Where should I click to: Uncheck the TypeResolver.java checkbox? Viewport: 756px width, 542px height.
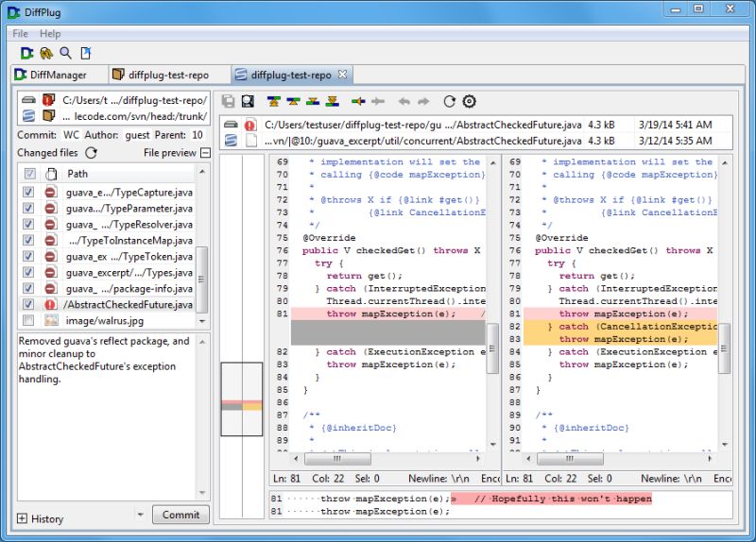click(28, 224)
